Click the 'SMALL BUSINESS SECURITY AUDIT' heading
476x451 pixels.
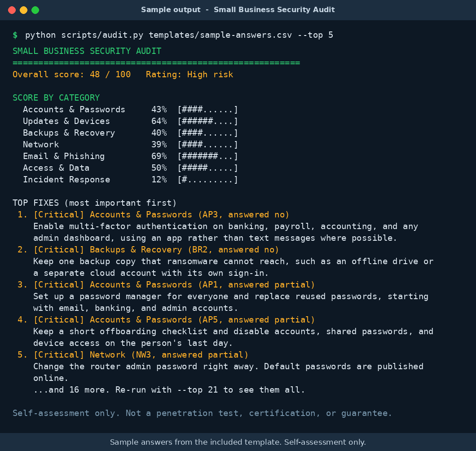click(x=87, y=51)
